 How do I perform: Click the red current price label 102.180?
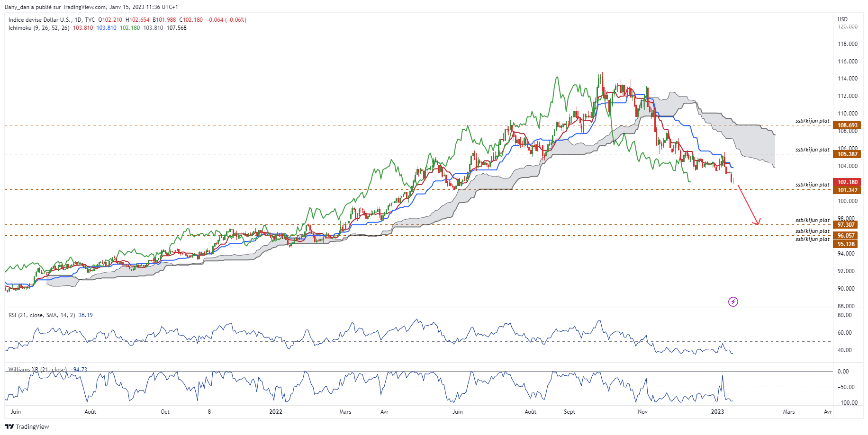[x=847, y=182]
